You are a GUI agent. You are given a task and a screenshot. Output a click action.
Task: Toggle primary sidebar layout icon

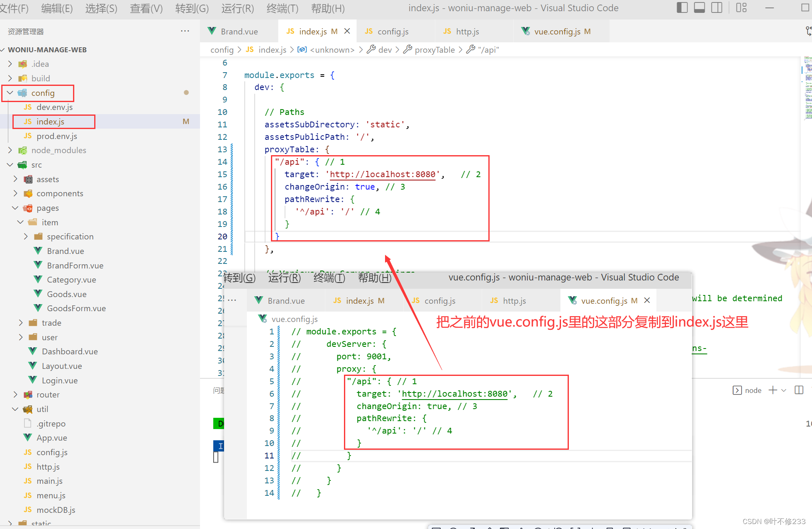click(x=682, y=8)
